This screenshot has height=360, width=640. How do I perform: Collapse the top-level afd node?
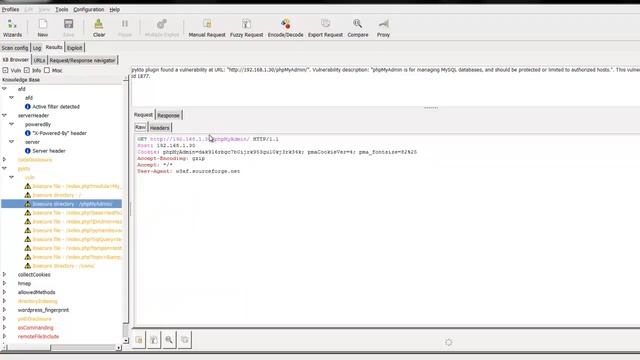click(x=4, y=89)
